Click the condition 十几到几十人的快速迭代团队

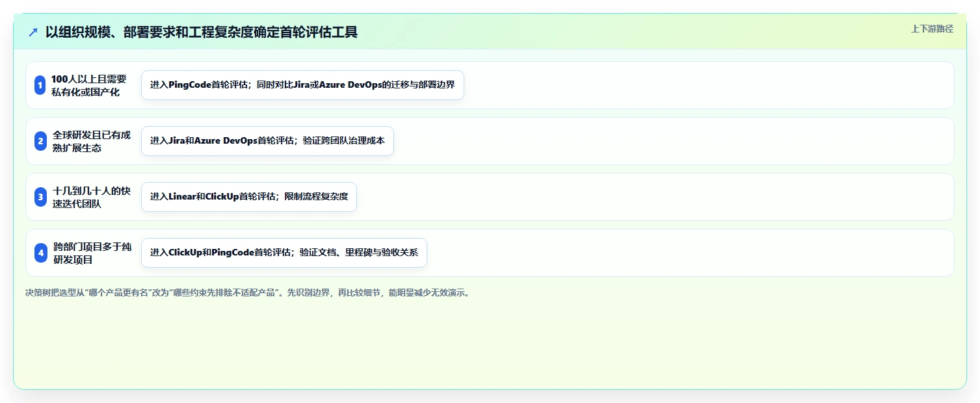pos(91,197)
